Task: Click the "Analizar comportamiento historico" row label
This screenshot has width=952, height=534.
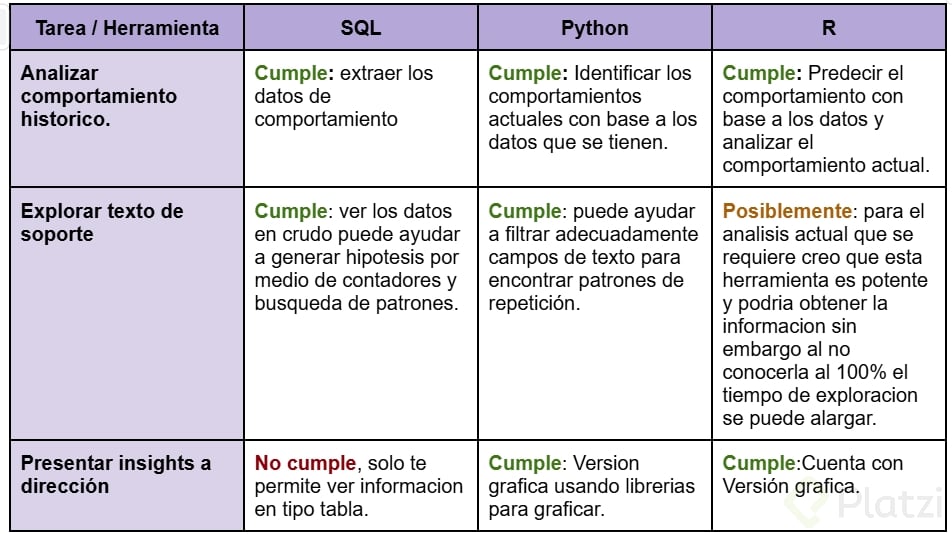Action: [98, 96]
